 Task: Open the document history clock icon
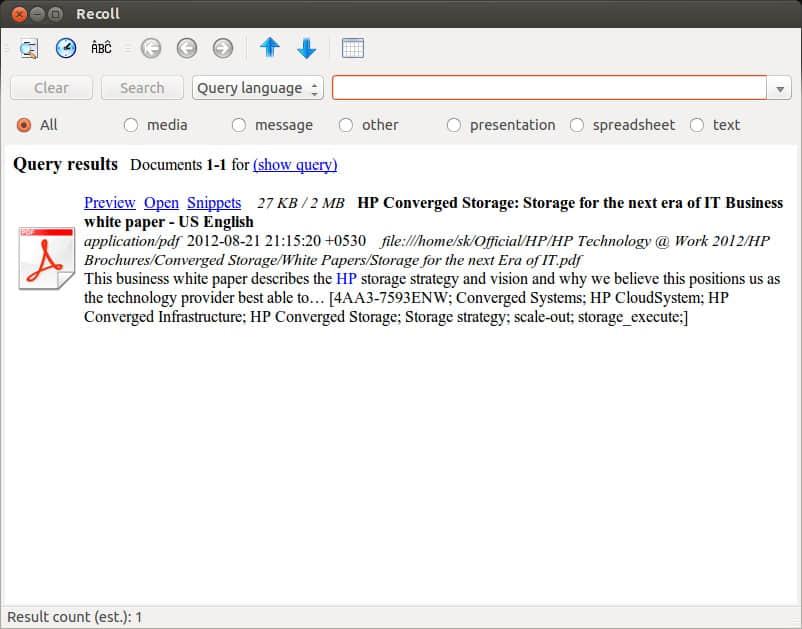pos(66,48)
